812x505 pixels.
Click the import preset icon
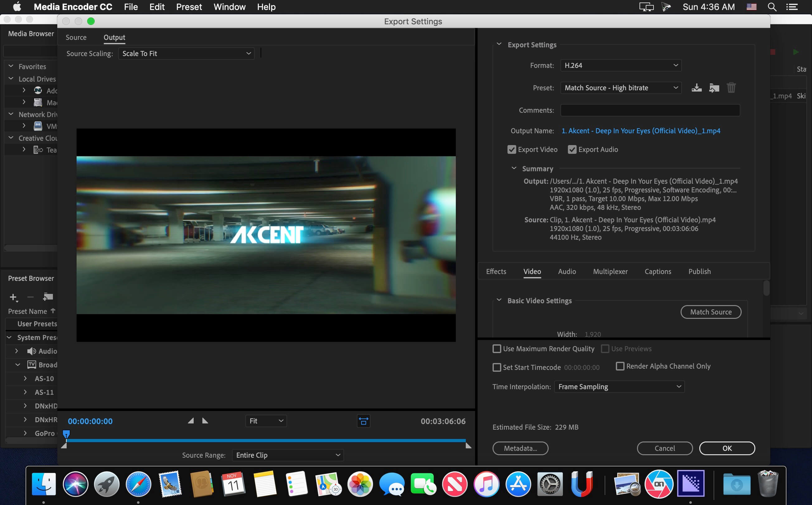coord(714,88)
